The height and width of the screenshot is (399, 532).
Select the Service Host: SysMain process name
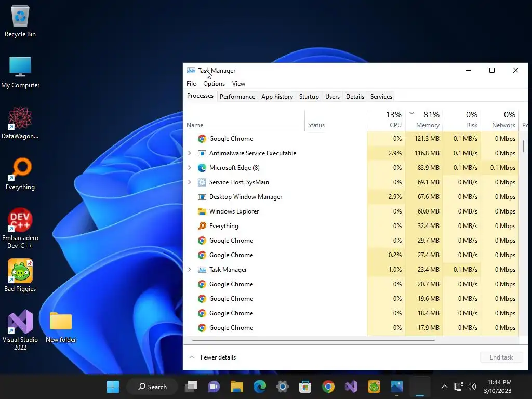[239, 182]
